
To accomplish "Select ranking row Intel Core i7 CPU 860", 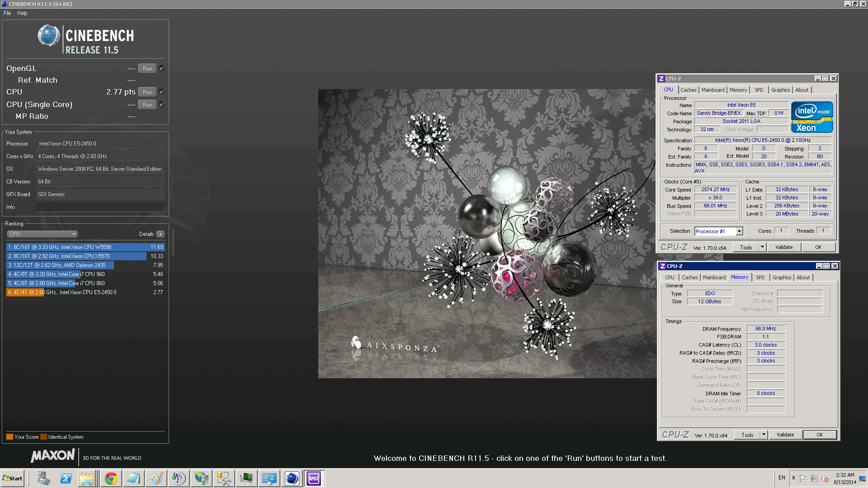I will [x=85, y=283].
